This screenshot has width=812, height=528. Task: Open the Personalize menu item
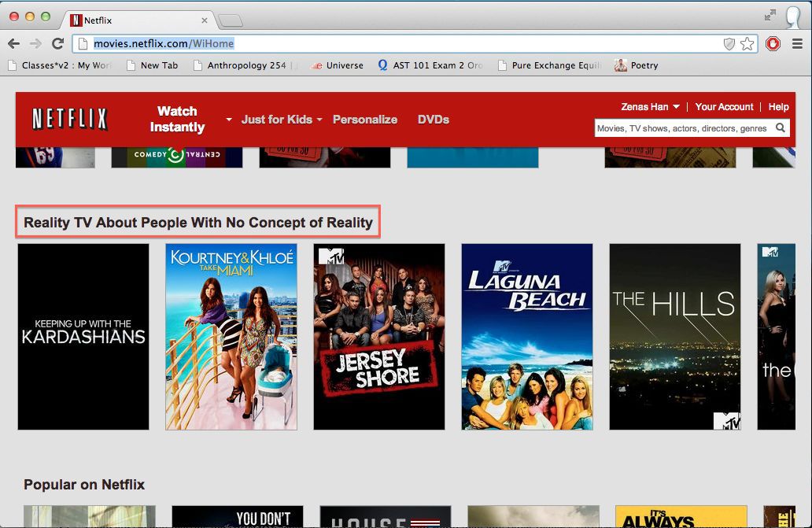click(364, 120)
